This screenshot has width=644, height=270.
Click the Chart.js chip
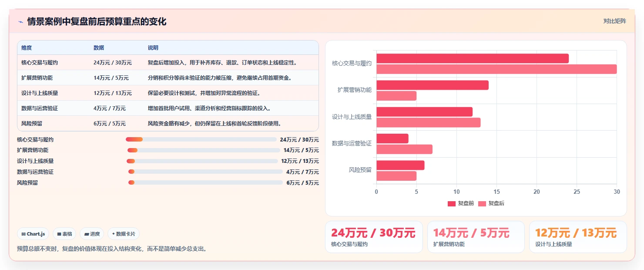34,234
